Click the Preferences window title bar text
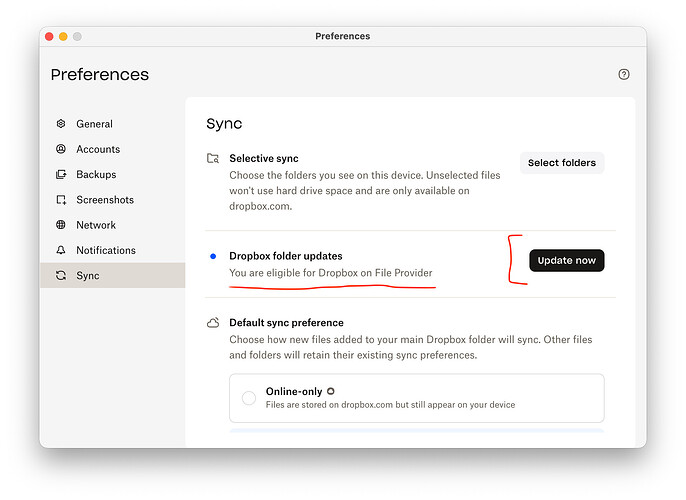The height and width of the screenshot is (500, 686). [343, 36]
